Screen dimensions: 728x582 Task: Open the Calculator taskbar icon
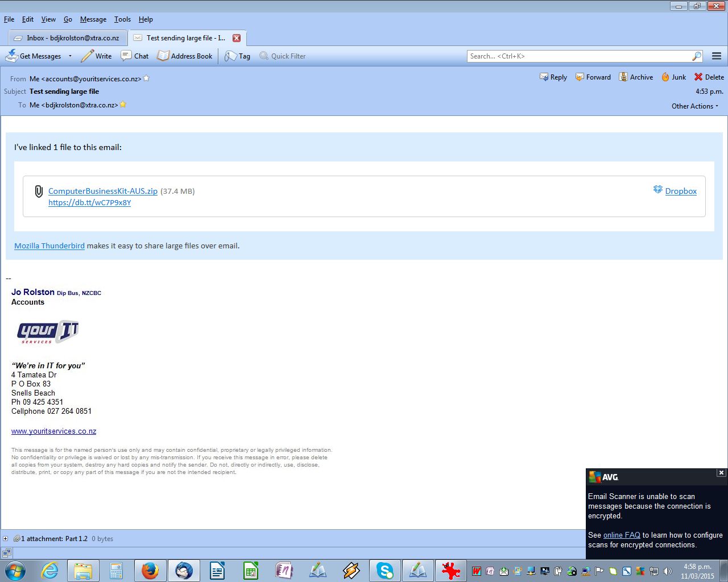[x=117, y=571]
